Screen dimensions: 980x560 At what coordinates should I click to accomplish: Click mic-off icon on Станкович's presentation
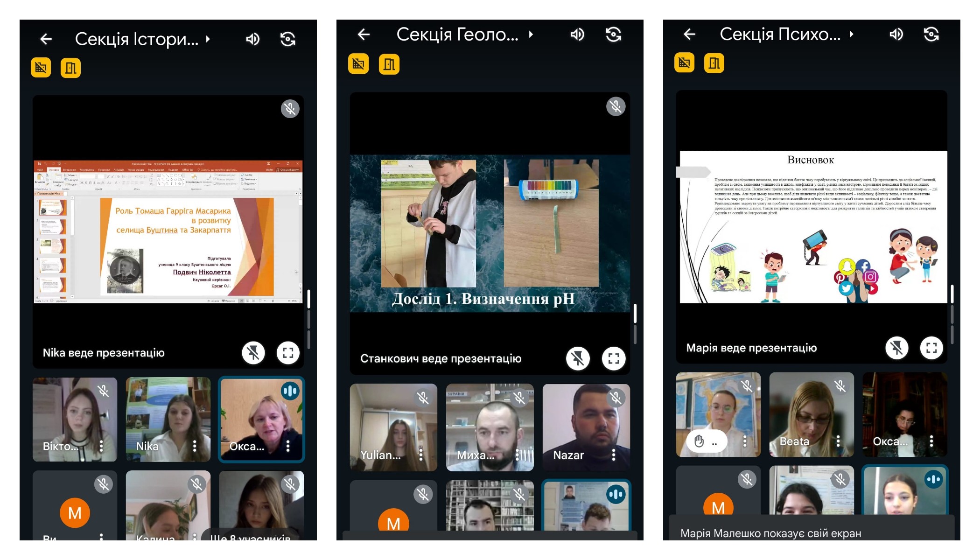(x=616, y=106)
